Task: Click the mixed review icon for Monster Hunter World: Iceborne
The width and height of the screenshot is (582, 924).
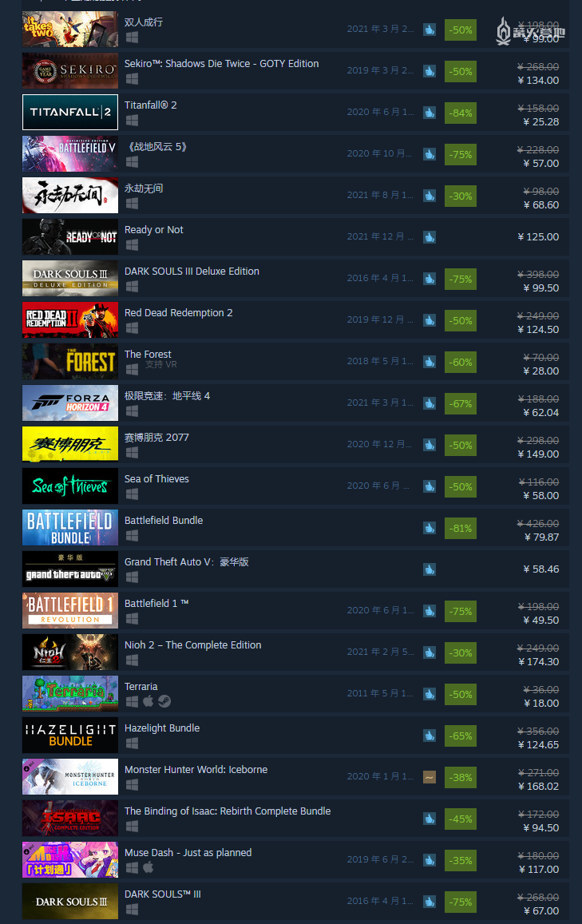Action: pos(430,777)
